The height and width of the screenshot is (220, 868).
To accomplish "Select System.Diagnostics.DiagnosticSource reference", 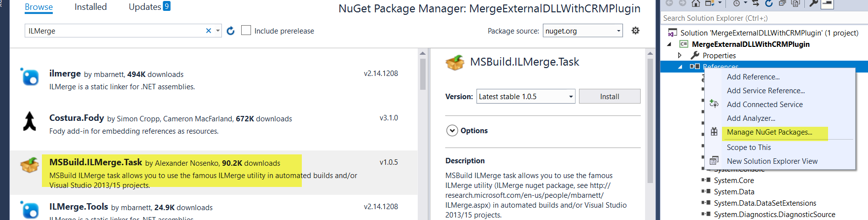I will point(774,215).
